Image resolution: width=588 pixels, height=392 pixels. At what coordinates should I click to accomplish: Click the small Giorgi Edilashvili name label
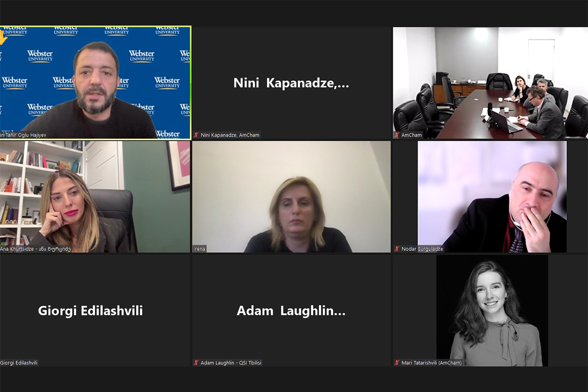click(x=19, y=363)
